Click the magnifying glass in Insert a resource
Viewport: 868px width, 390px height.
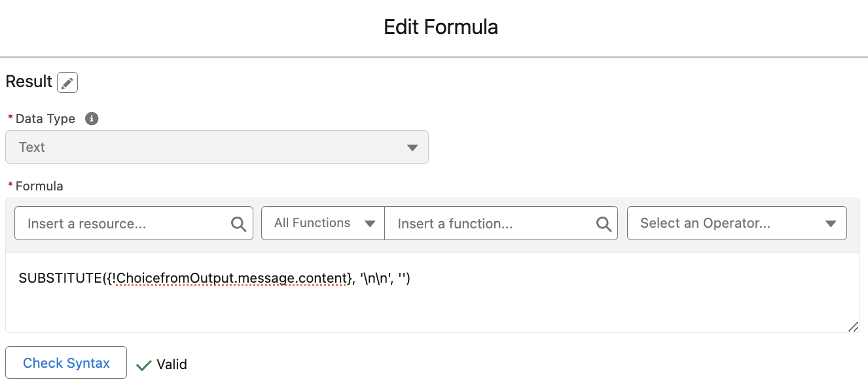click(x=238, y=223)
